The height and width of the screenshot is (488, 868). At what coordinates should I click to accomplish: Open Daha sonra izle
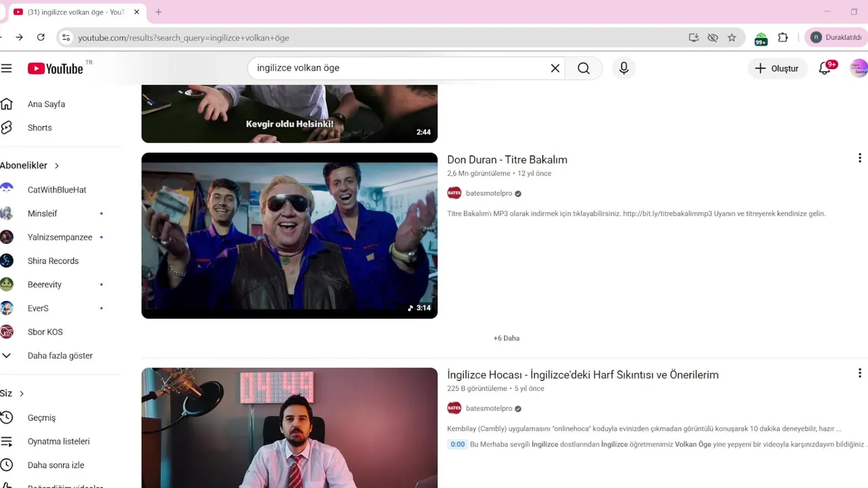click(56, 465)
